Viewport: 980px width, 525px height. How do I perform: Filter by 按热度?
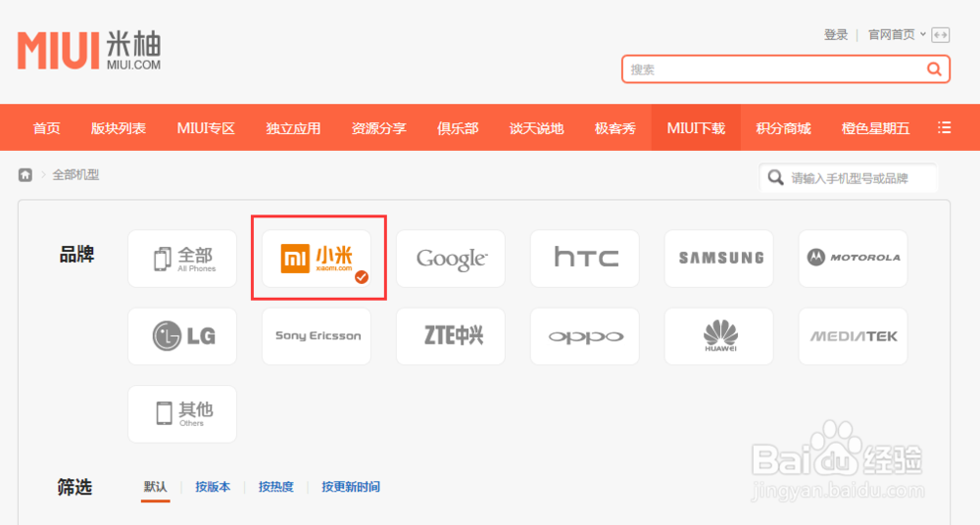coord(275,486)
